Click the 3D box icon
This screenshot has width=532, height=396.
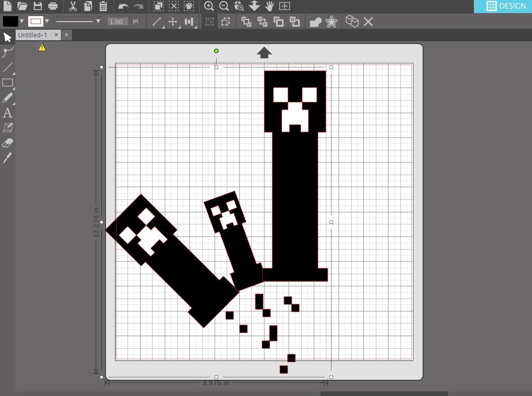click(352, 21)
